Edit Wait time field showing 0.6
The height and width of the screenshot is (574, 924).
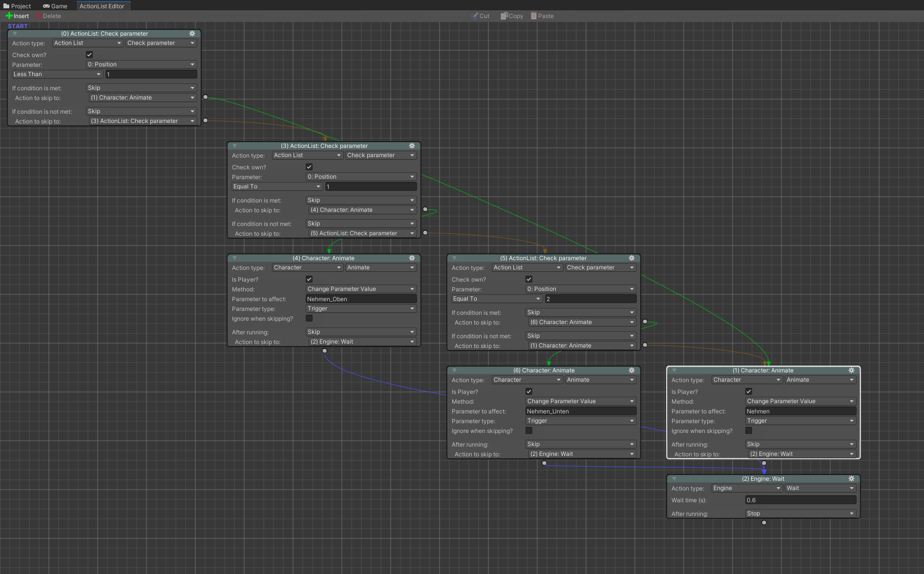point(800,500)
